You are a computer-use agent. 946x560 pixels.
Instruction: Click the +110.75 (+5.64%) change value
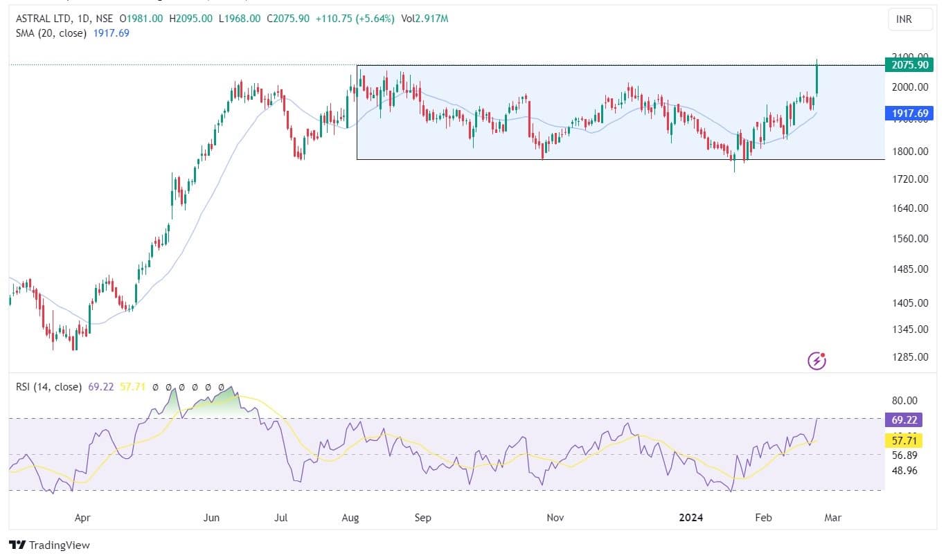tap(355, 19)
